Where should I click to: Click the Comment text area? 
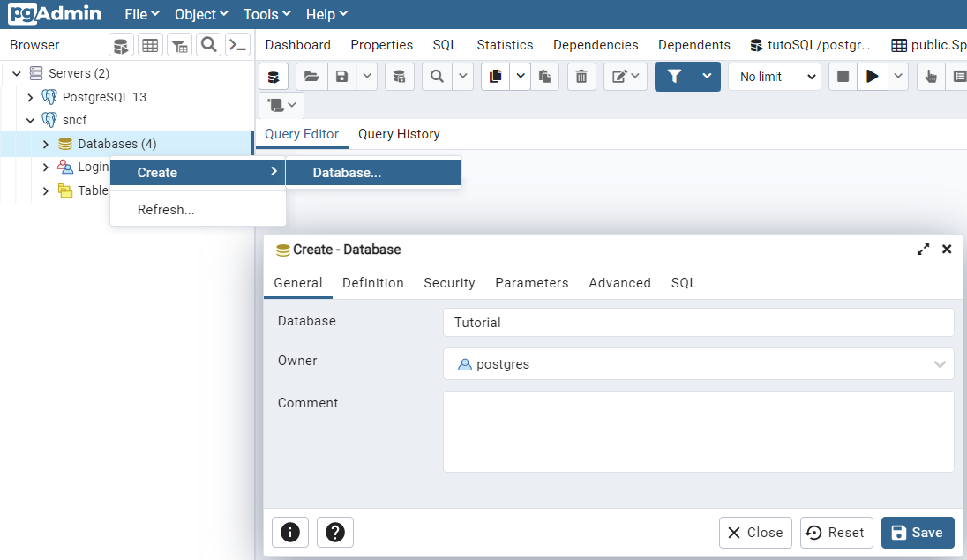[x=699, y=432]
